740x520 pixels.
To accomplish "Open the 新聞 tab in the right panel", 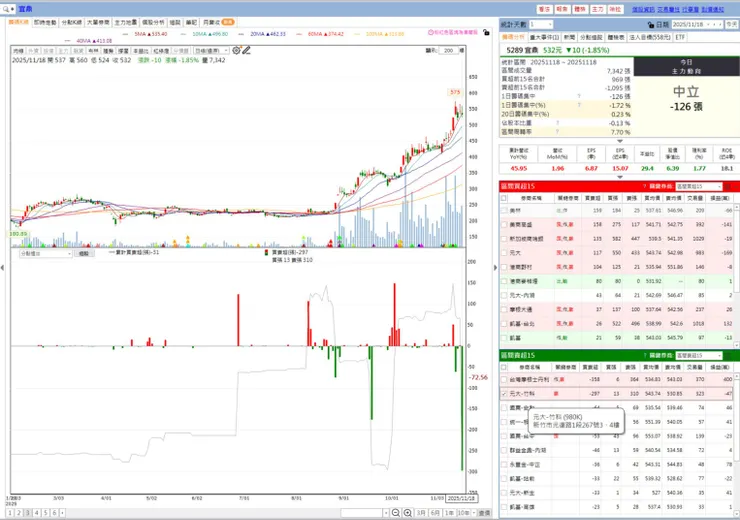I will pos(569,37).
